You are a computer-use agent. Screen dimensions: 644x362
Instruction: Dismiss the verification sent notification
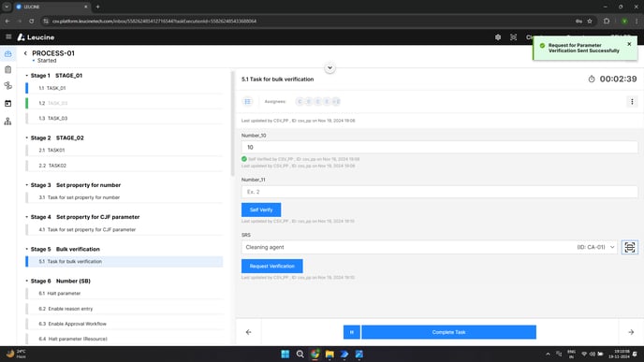[629, 44]
